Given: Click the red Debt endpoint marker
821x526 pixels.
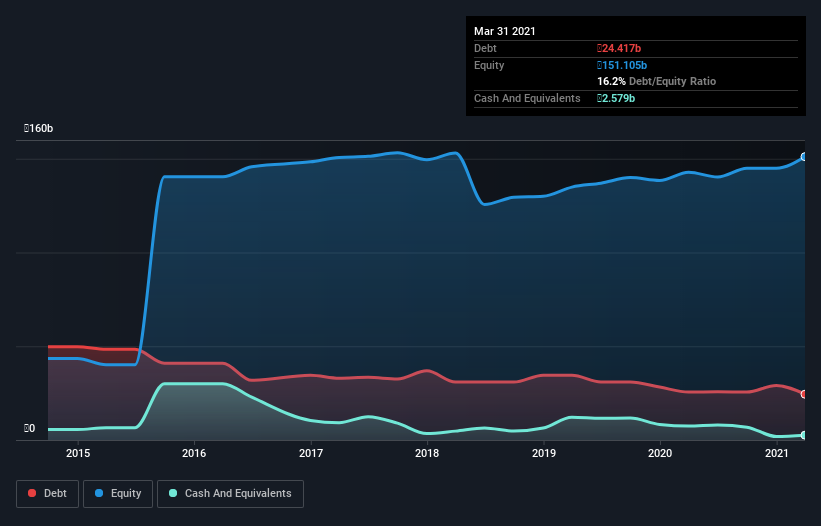Looking at the screenshot, I should click(x=804, y=394).
